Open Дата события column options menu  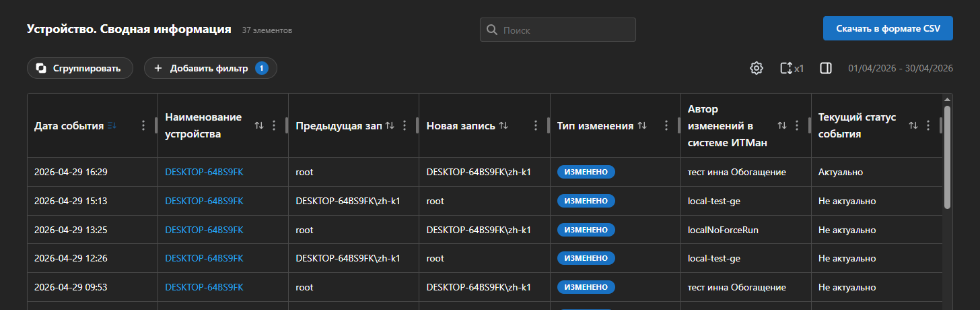143,125
